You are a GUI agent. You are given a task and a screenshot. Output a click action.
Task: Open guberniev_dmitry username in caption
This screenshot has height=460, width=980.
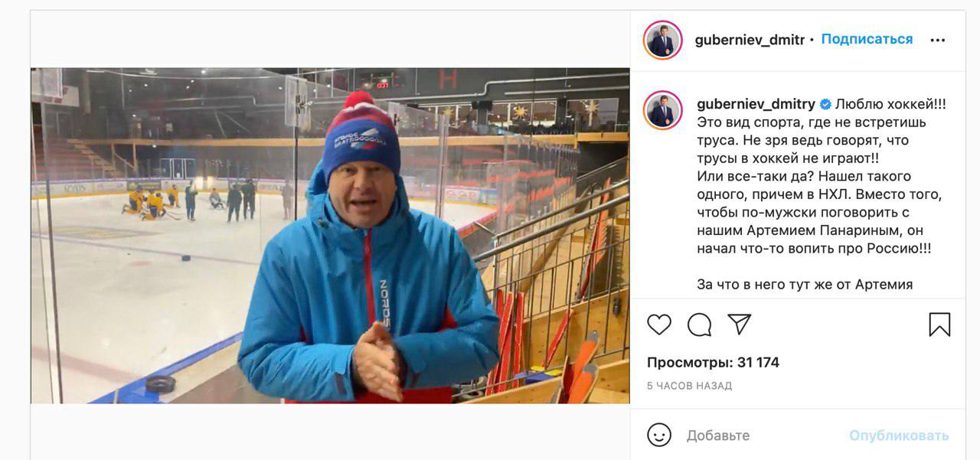(756, 104)
